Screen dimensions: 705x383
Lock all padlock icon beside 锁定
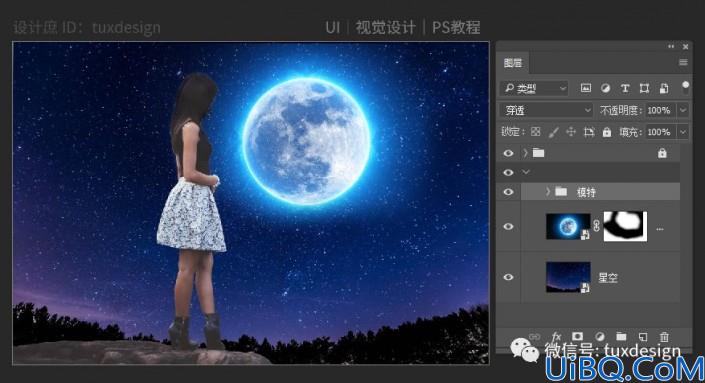tap(607, 132)
